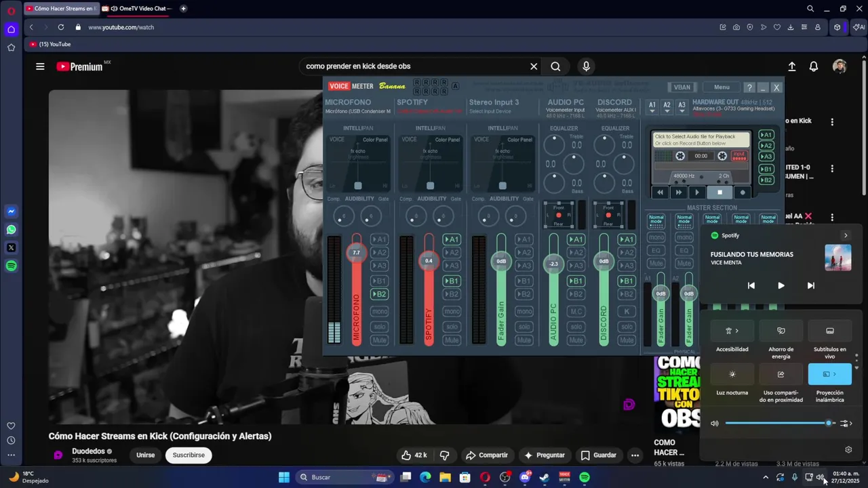
Task: Toggle A1 routing on SPOTIFY strip
Action: [x=452, y=239]
